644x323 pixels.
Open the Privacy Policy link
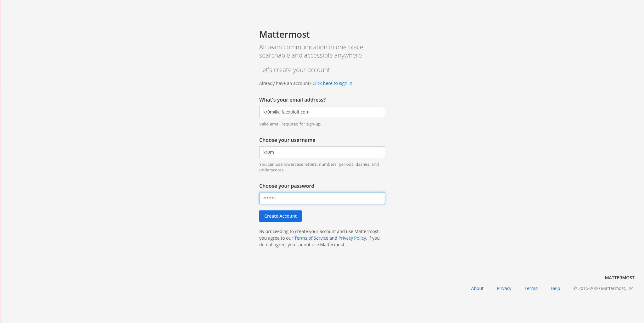tap(352, 238)
